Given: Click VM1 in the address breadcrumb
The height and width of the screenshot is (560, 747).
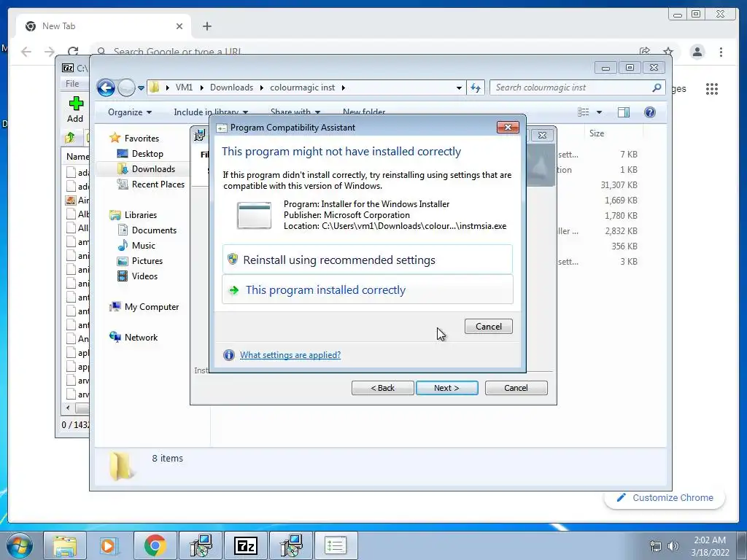Looking at the screenshot, I should pos(185,87).
